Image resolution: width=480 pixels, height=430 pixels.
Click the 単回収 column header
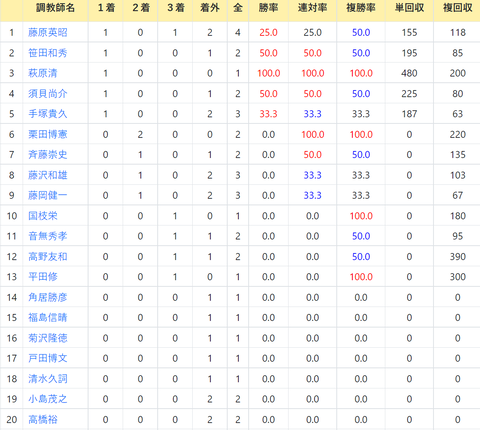click(x=409, y=8)
